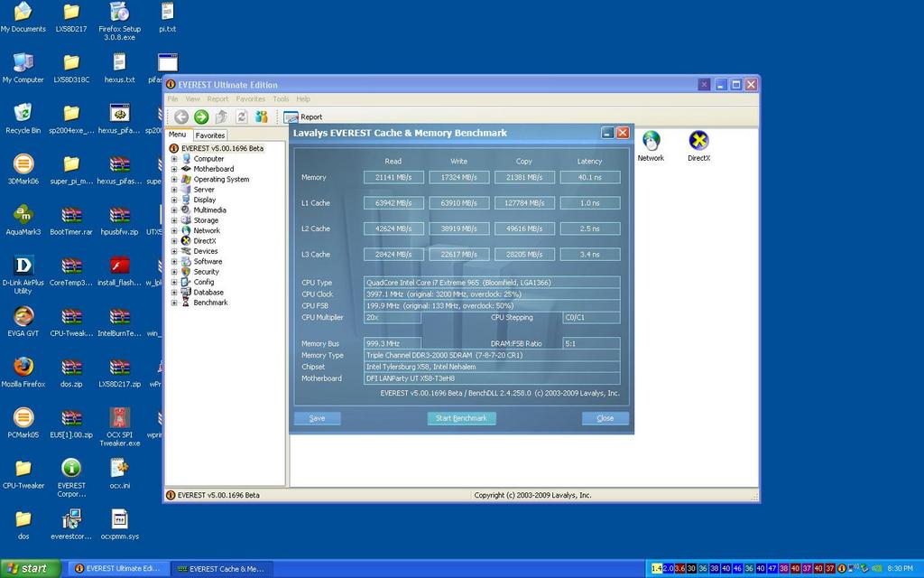This screenshot has width=924, height=578.
Task: Expand the Benchmark tree node
Action: tap(174, 303)
